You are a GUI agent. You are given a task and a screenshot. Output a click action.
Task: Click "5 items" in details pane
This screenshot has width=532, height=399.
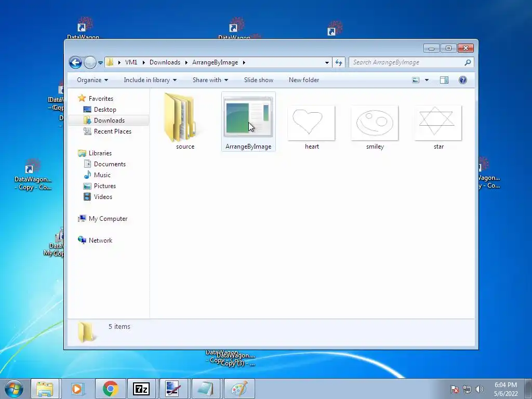[119, 327]
